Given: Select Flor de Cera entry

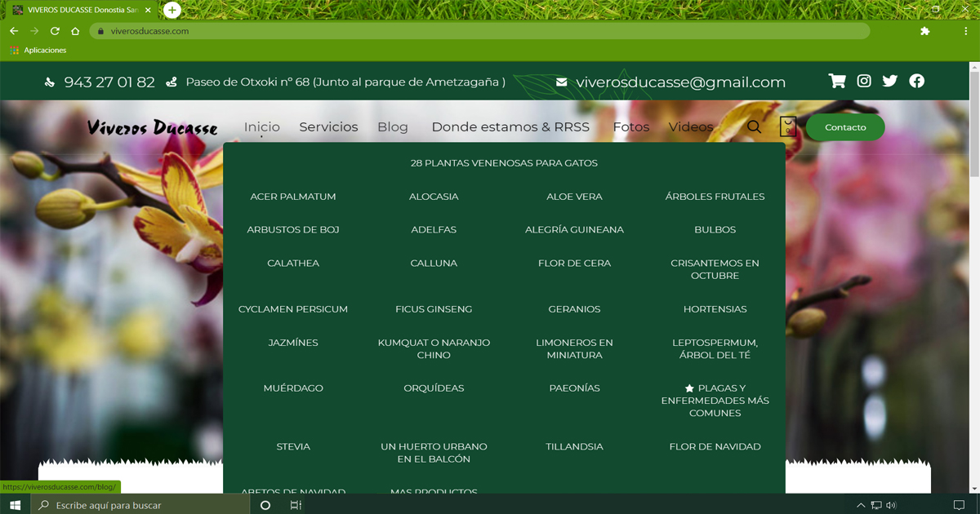Looking at the screenshot, I should pos(574,264).
